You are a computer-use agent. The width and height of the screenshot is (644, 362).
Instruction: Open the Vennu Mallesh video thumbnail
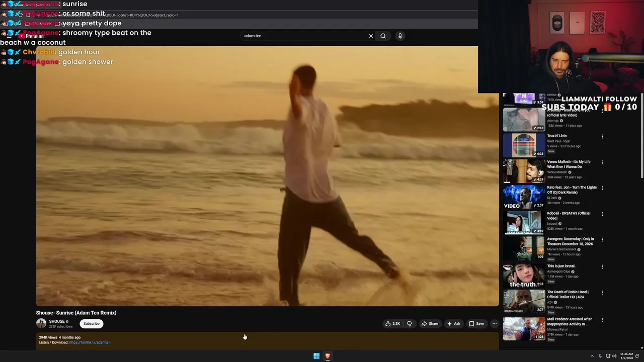524,171
